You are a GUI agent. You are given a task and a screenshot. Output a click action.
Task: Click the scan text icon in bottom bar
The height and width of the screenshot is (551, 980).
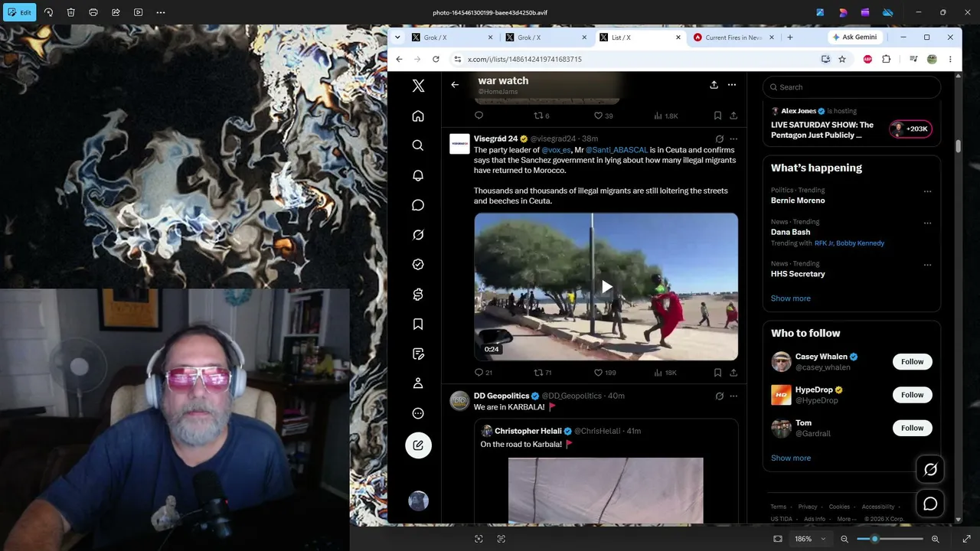click(x=501, y=539)
